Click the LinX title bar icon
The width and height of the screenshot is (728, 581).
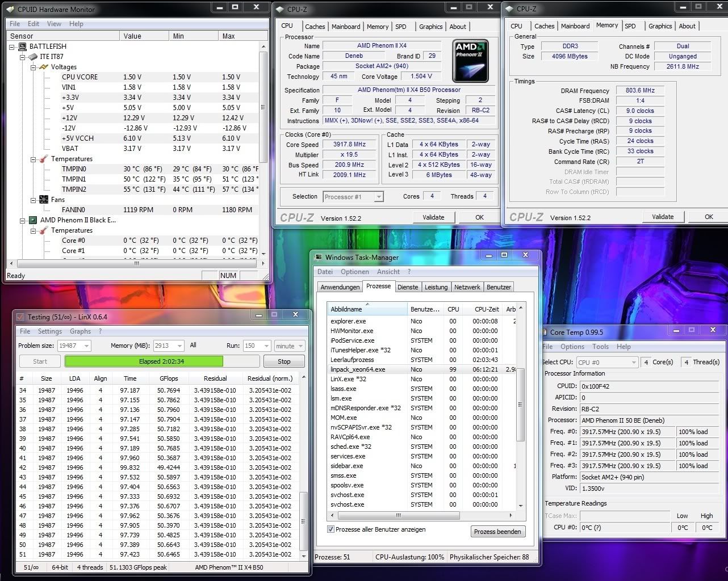(x=20, y=317)
